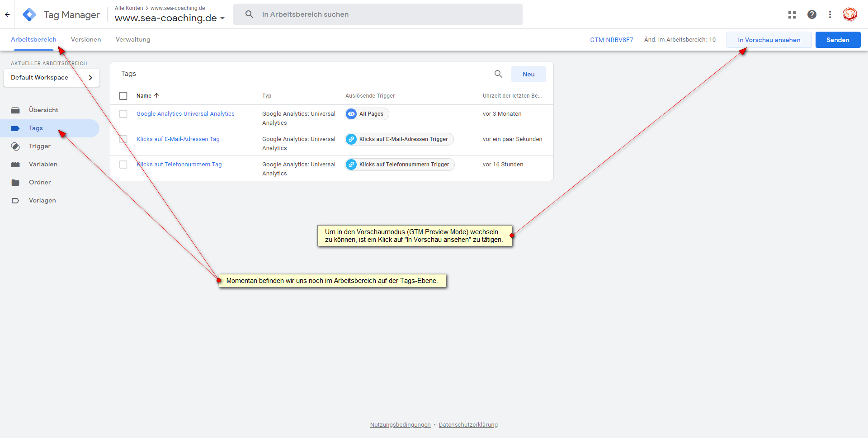868x438 pixels.
Task: Open the three-dot more options menu
Action: pos(830,14)
